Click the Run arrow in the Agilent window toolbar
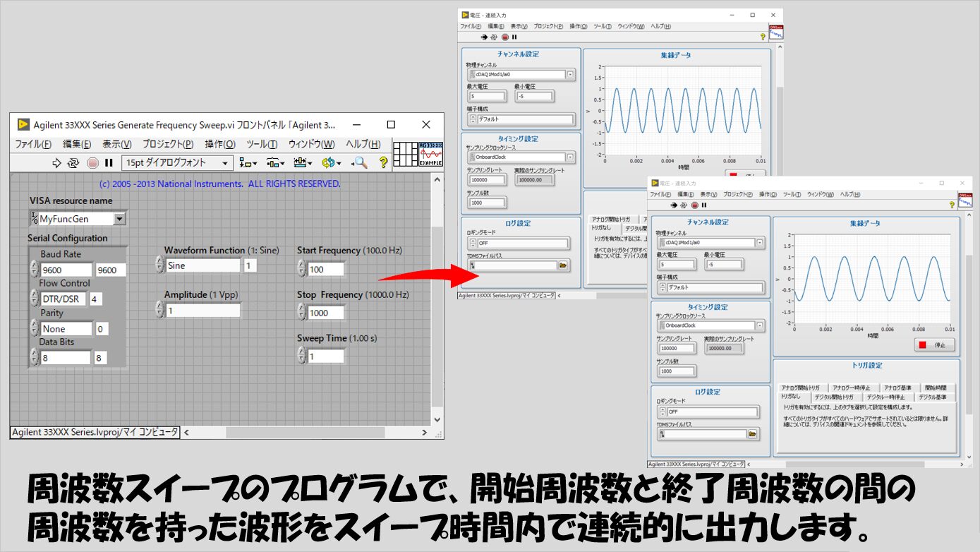Screen dimensions: 980x552 pos(57,163)
